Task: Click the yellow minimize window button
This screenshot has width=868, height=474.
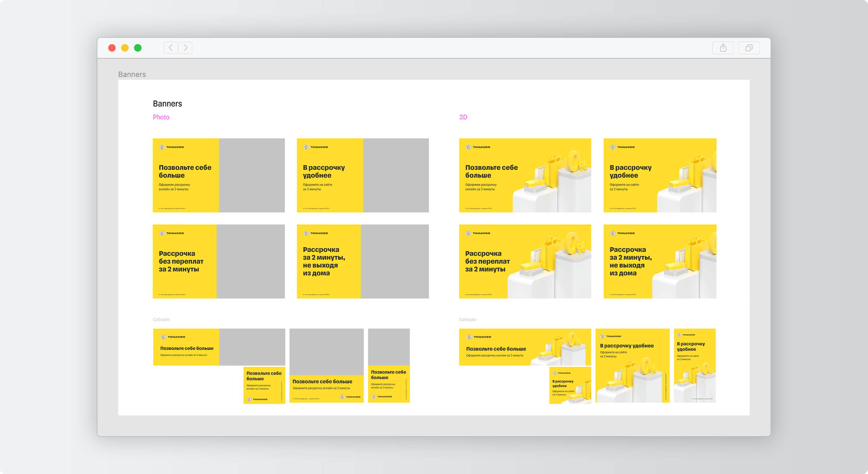Action: pyautogui.click(x=125, y=48)
